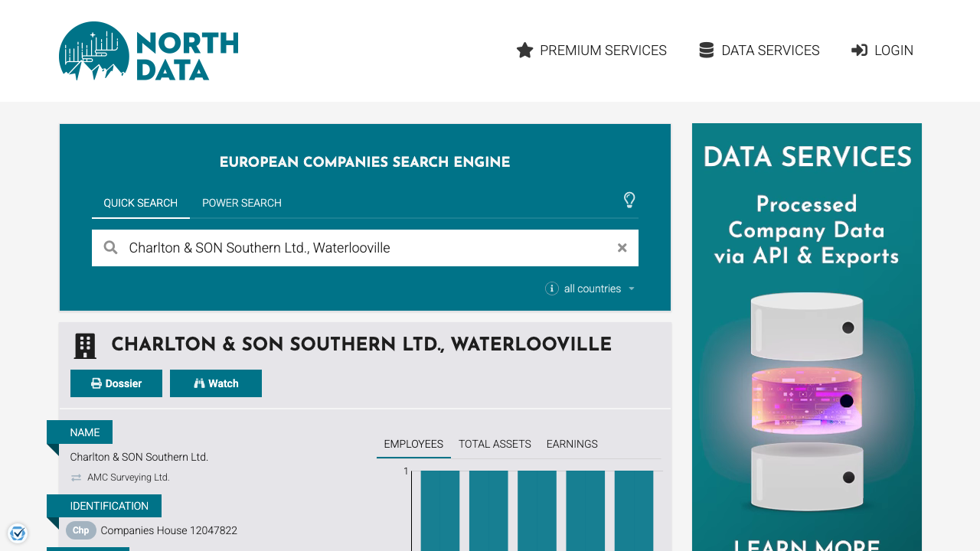This screenshot has height=551, width=980.
Task: Click the building icon beside the company name
Action: click(x=84, y=345)
